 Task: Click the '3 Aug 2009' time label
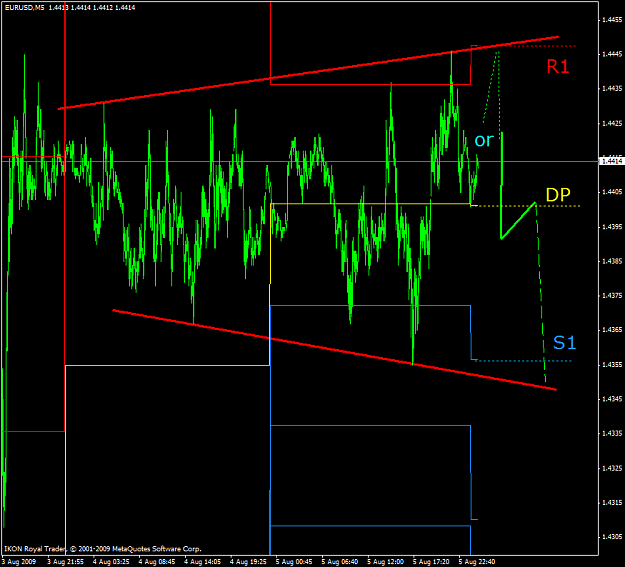(19, 562)
